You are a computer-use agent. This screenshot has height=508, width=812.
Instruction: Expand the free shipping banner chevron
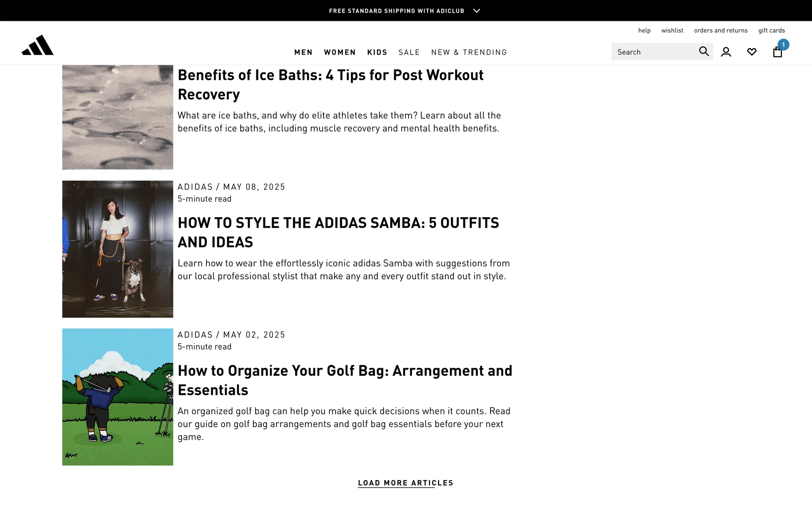(477, 11)
